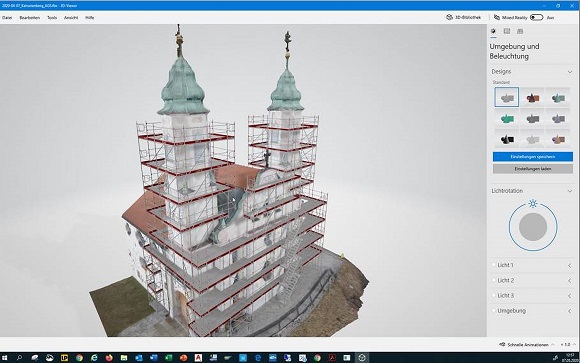Open the 3D-Bibliothek library
This screenshot has height=363, width=580.
(x=463, y=17)
